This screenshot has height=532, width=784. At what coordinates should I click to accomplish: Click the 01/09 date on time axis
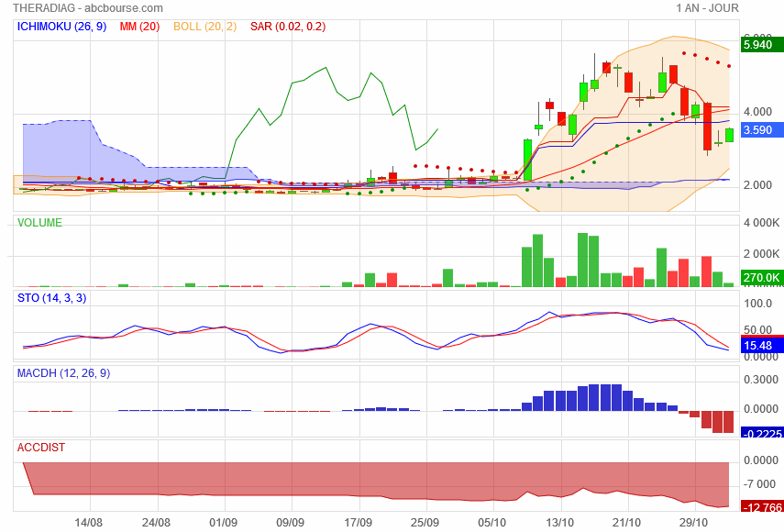224,522
